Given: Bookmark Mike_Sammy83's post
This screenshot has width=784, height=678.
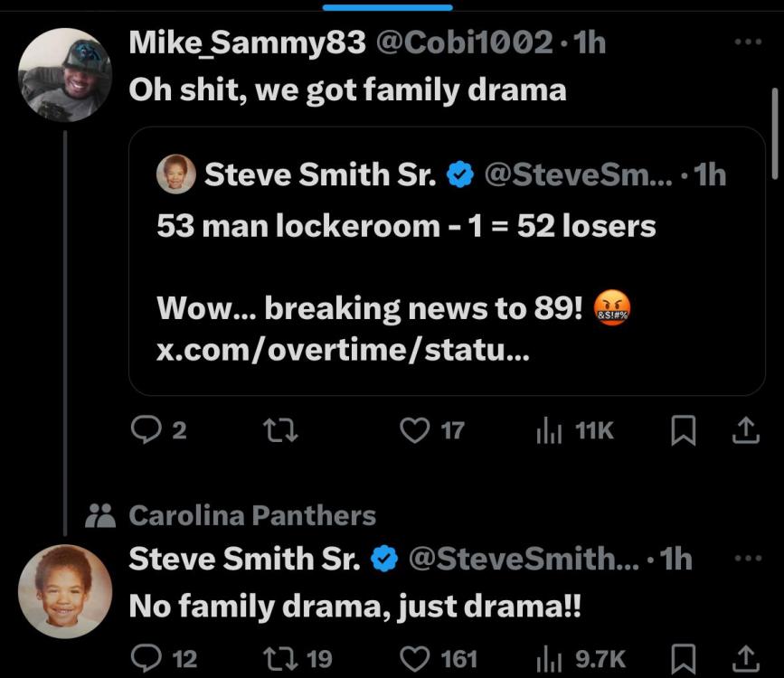Looking at the screenshot, I should pyautogui.click(x=682, y=431).
